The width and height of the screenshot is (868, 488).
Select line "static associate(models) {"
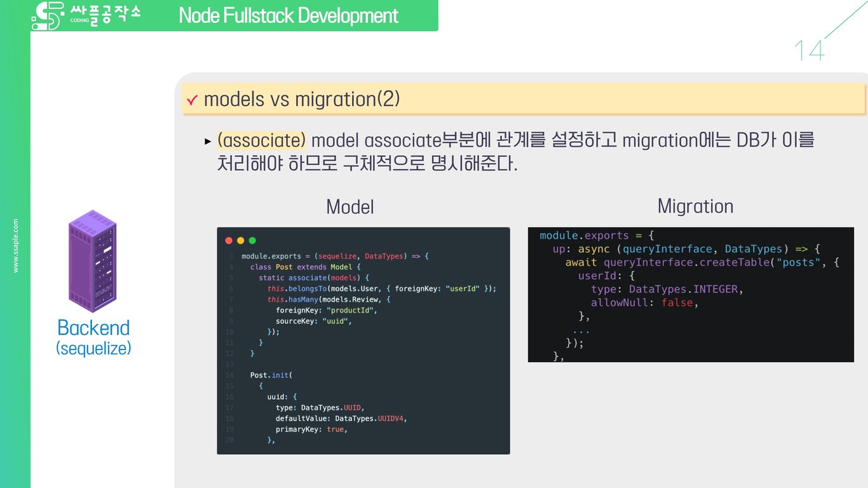[314, 278]
